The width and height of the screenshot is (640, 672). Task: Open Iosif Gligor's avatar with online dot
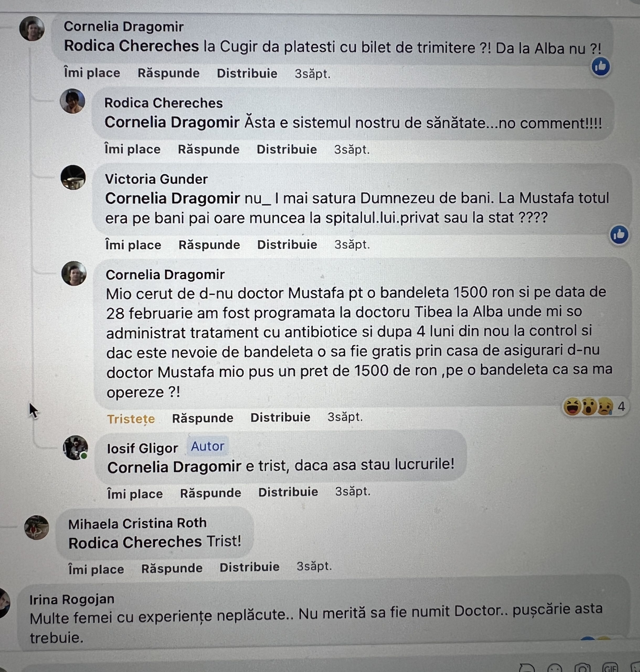tap(75, 447)
